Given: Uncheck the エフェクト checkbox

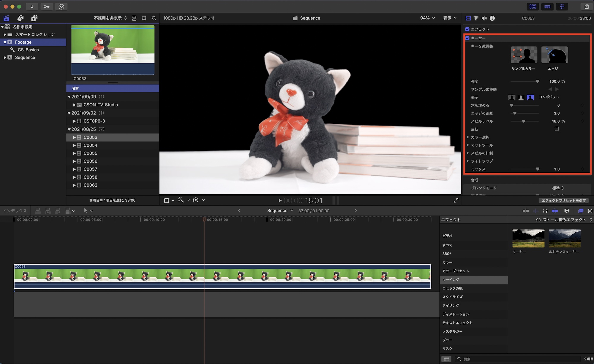Looking at the screenshot, I should 467,29.
